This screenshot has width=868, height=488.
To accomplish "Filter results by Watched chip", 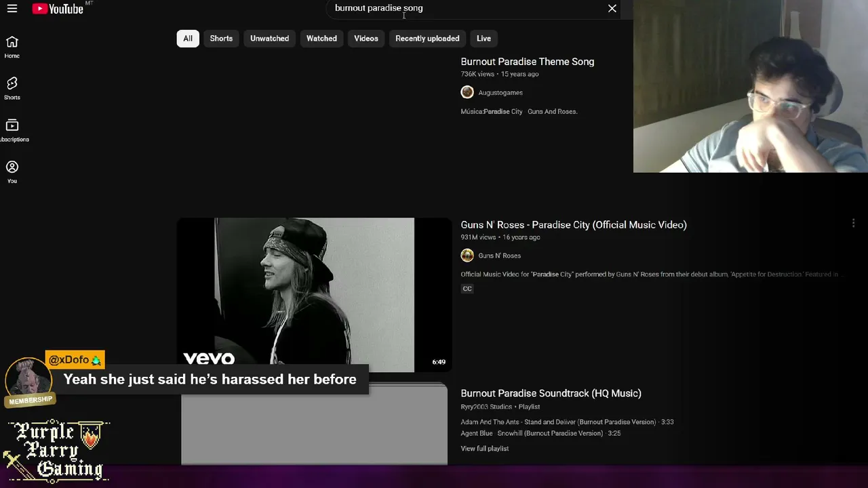I will coord(321,39).
